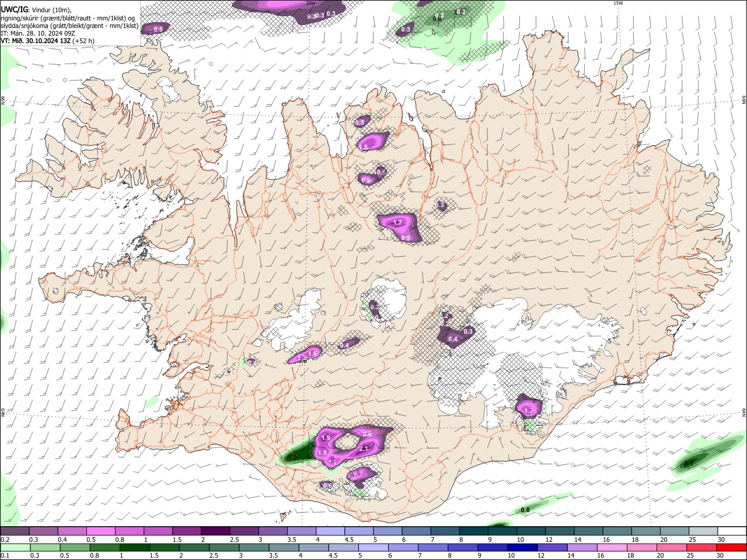Screen dimensions: 747x560
Task: Click the light pink swatch between 16 and 18 in rain legend
Action: click(612, 547)
